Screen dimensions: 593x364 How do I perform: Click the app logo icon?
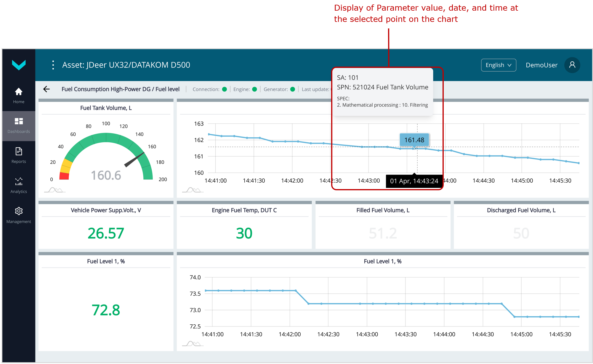(19, 65)
